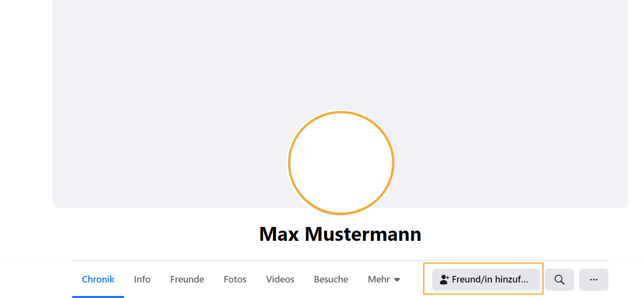Open the three-dots more options button
The width and height of the screenshot is (644, 298).
(593, 280)
